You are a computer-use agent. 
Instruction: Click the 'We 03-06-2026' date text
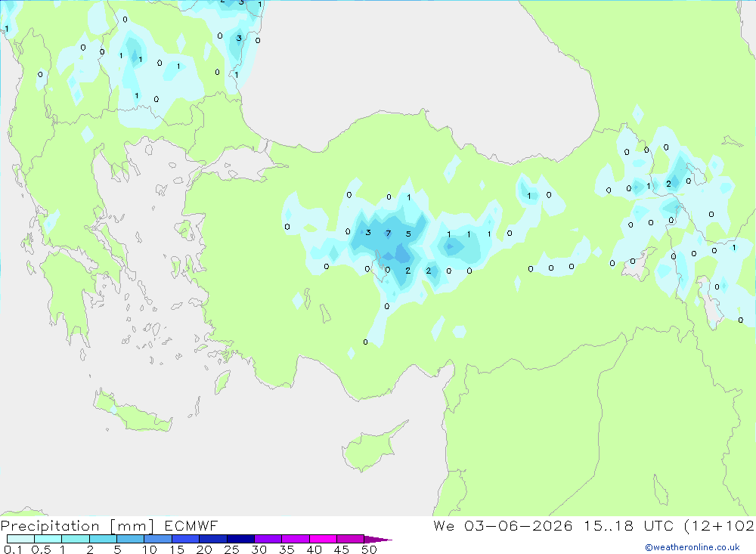click(x=503, y=525)
